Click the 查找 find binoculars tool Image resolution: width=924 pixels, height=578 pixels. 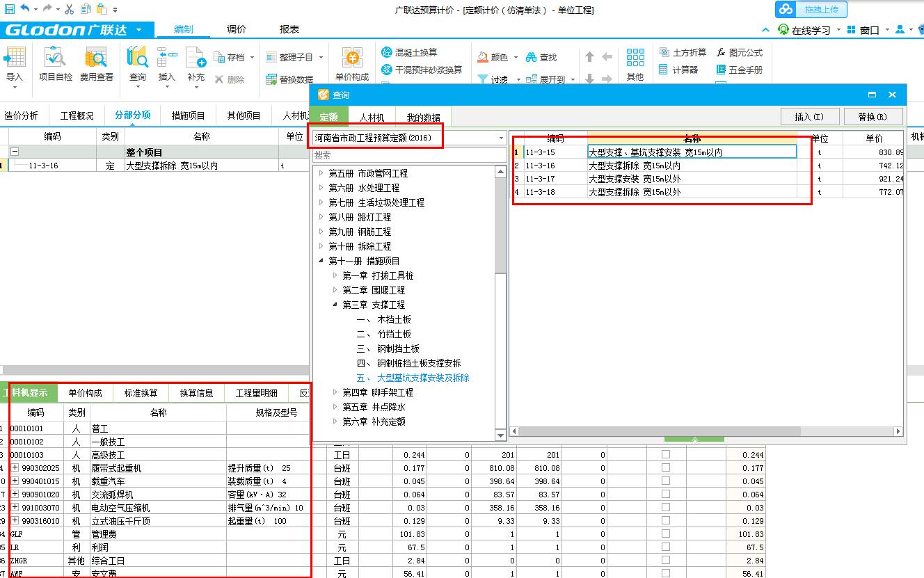point(541,57)
